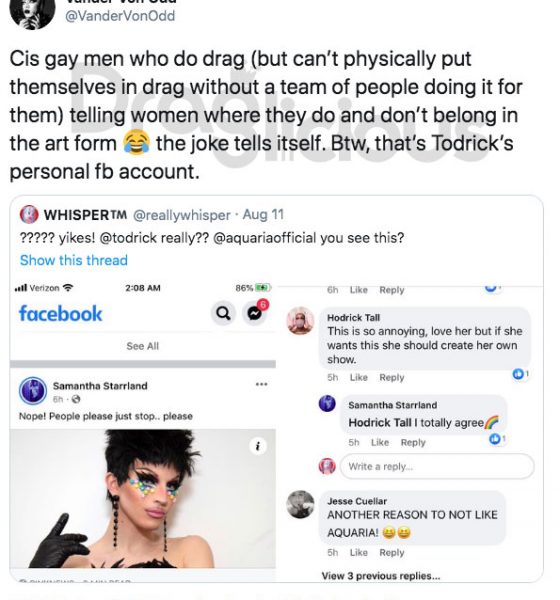The width and height of the screenshot is (560, 600).
Task: Like Jesse Cuellar's comment
Action: (x=358, y=553)
